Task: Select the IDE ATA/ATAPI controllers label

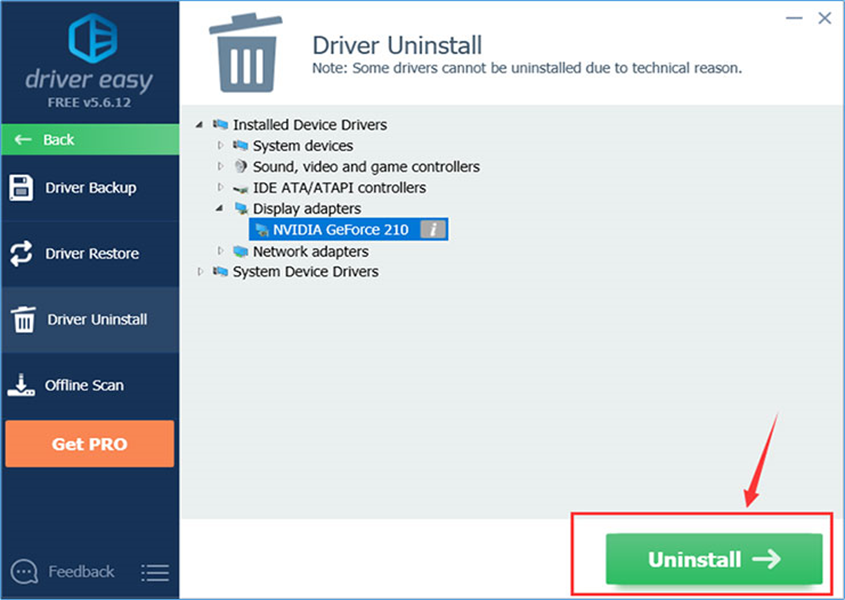Action: (x=339, y=188)
